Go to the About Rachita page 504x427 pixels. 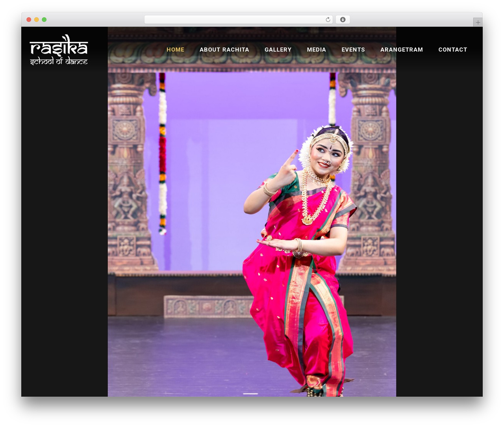224,50
